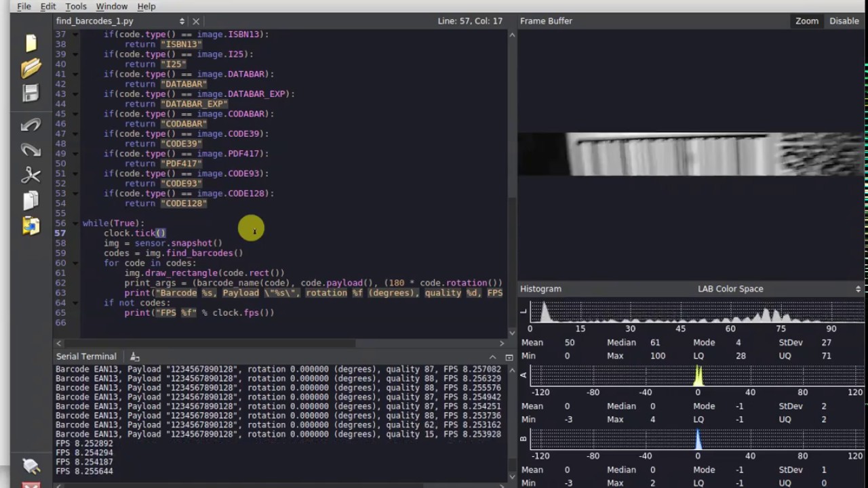Screen dimensions: 868x488
Task: Collapse the code fold at line 49
Action: [75, 154]
